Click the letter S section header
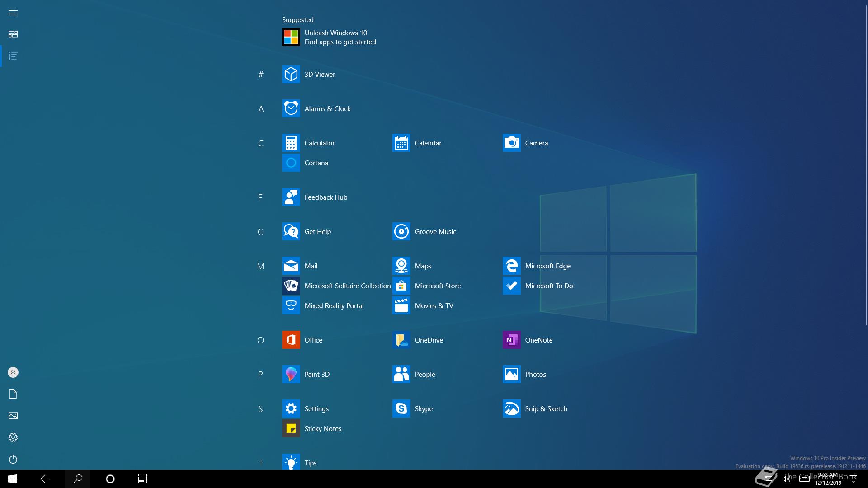The image size is (868, 488). click(261, 409)
